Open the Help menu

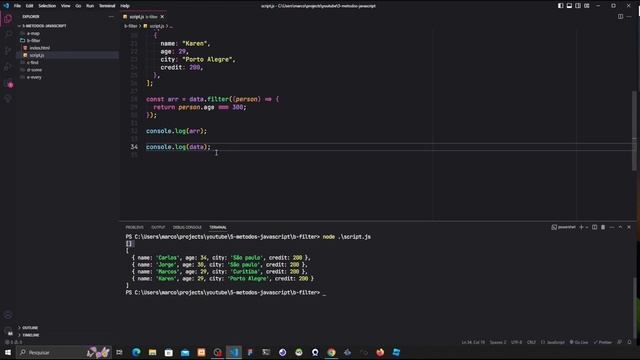[x=125, y=6]
